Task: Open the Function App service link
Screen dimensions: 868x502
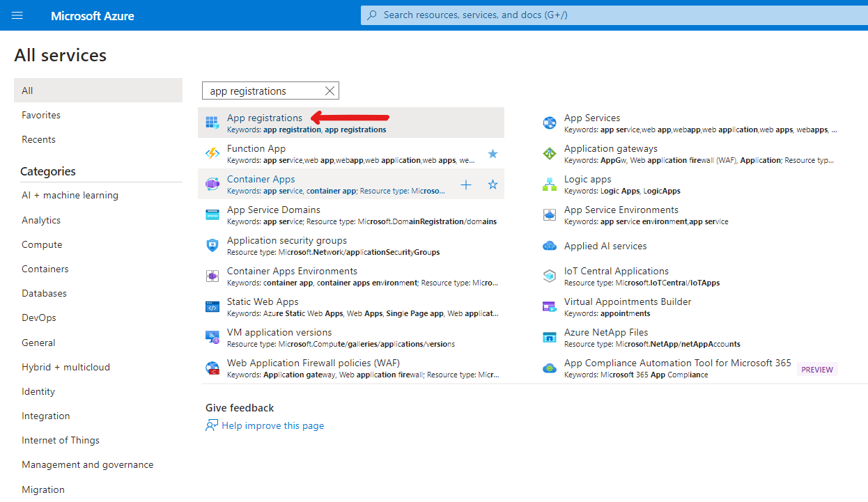Action: (x=256, y=148)
